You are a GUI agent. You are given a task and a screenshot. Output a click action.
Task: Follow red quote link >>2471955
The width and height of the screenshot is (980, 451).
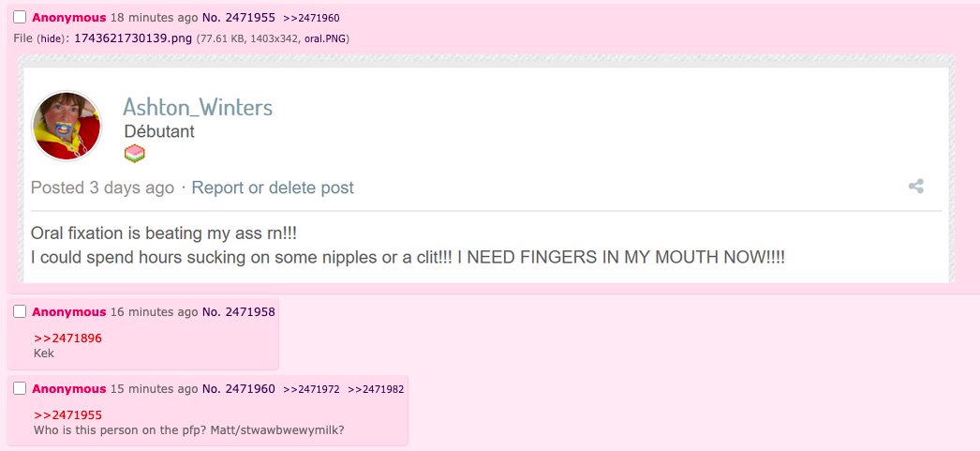68,415
